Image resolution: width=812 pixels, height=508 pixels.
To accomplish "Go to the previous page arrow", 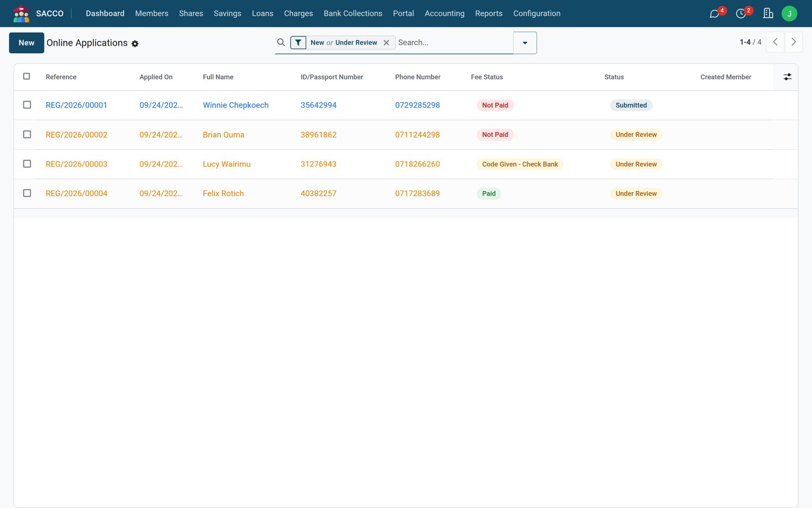I will click(775, 42).
